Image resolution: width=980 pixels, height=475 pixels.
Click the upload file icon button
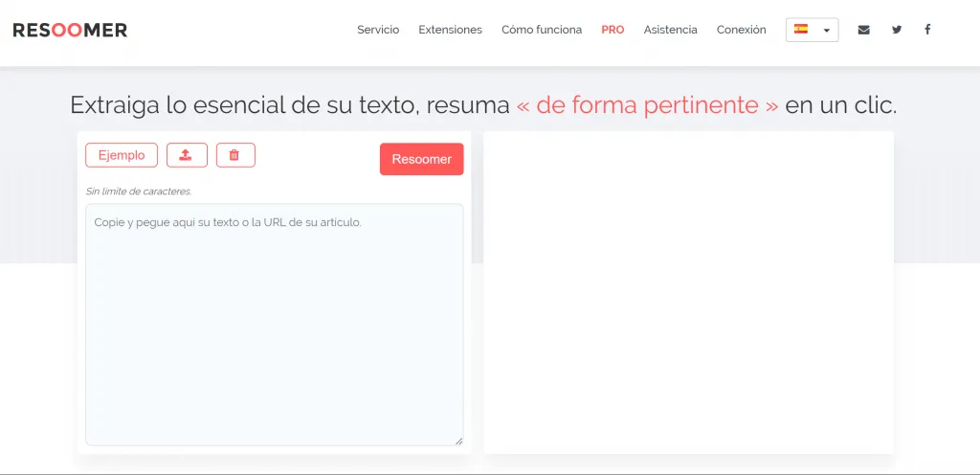click(x=187, y=155)
